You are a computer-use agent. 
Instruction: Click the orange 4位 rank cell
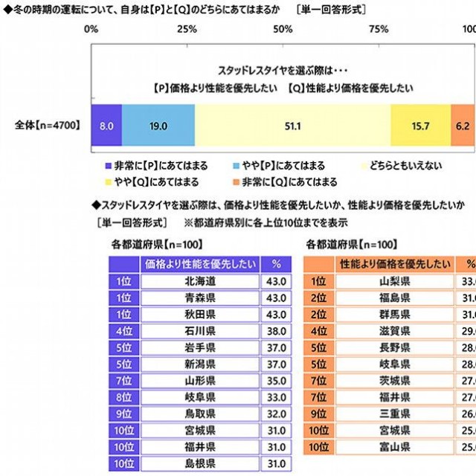(x=319, y=331)
